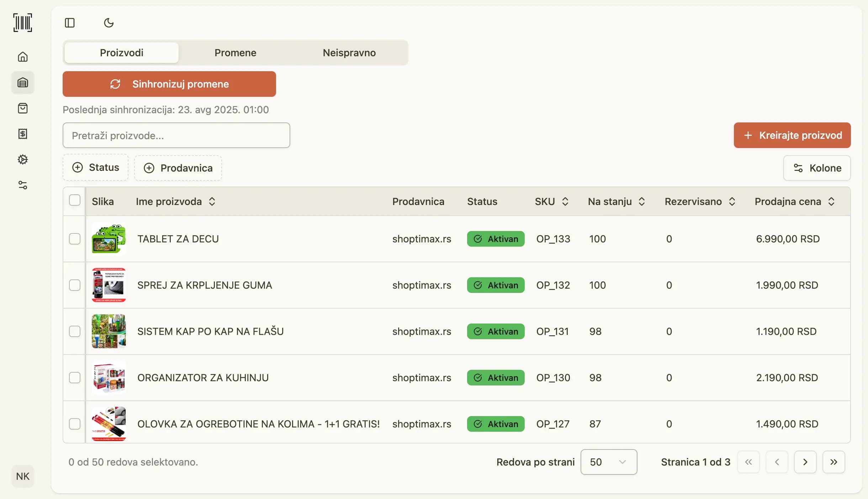Select the SPREJ ZA KRPLJENJE GUMA checkbox
868x499 pixels.
[x=74, y=285]
